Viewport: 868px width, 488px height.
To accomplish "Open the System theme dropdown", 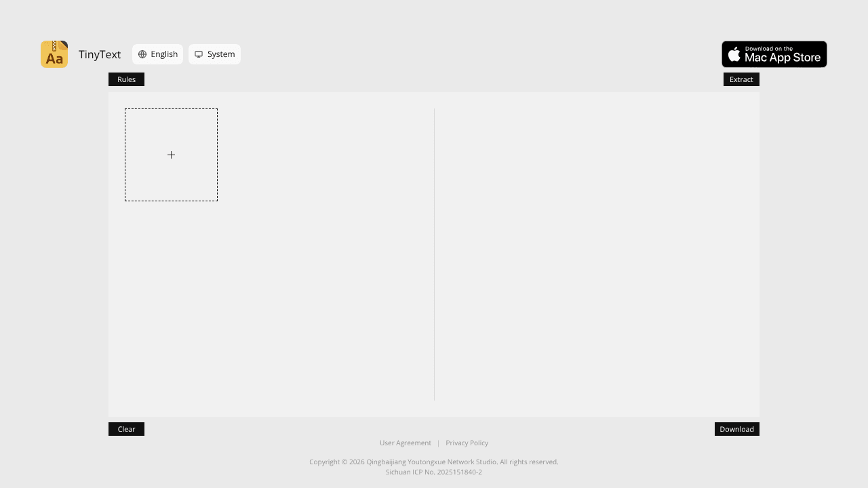I will (214, 54).
